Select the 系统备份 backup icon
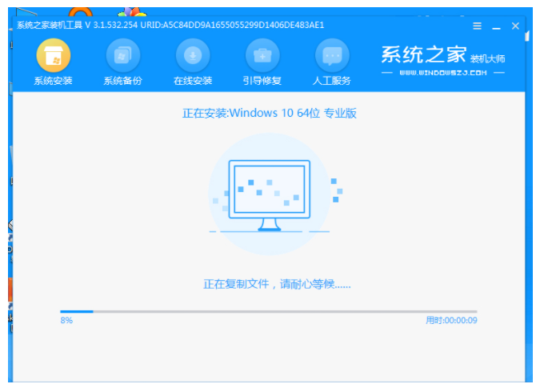This screenshot has width=544, height=392. click(122, 55)
